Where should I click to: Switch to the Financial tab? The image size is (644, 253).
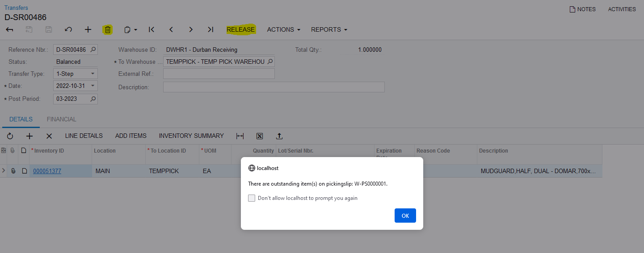(61, 119)
